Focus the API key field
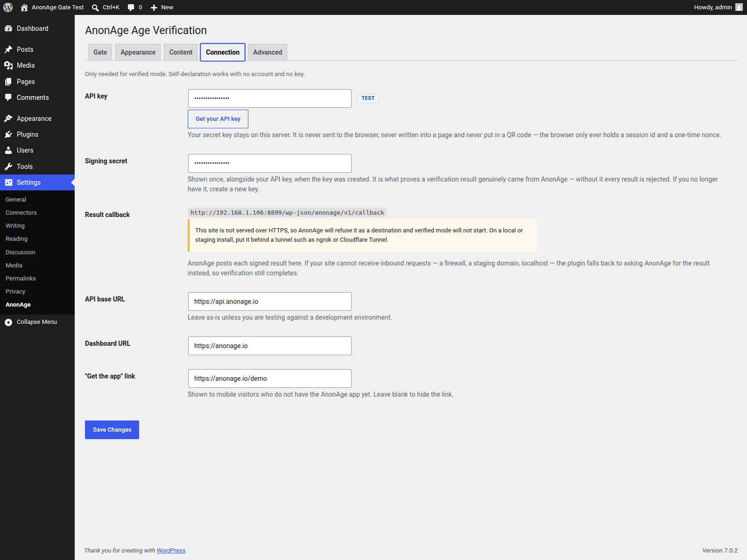This screenshot has height=560, width=747. [x=270, y=98]
